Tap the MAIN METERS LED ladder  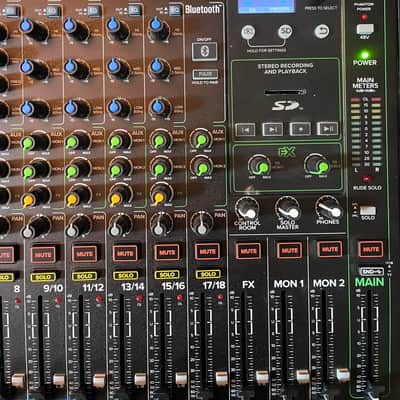366,132
